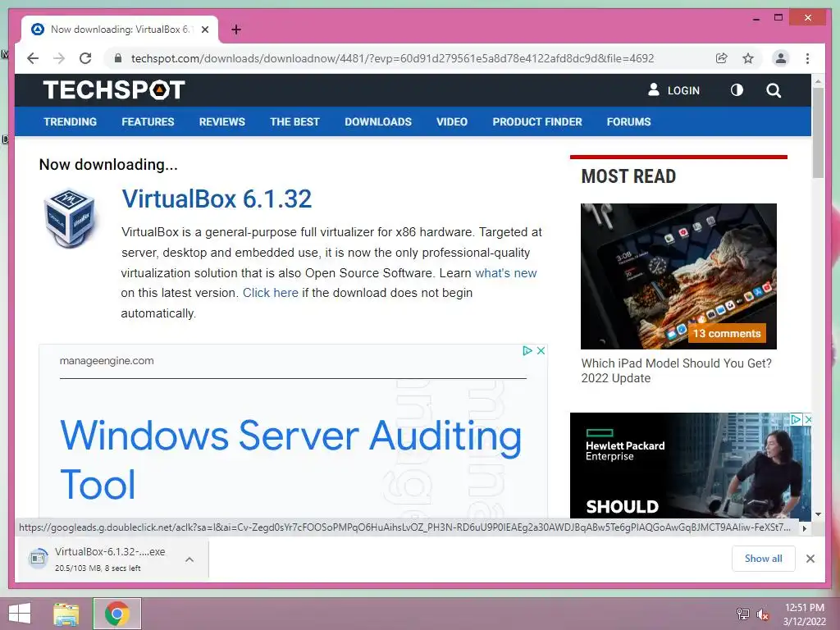Click Windows Server Auditing Tool ad headline

click(290, 459)
